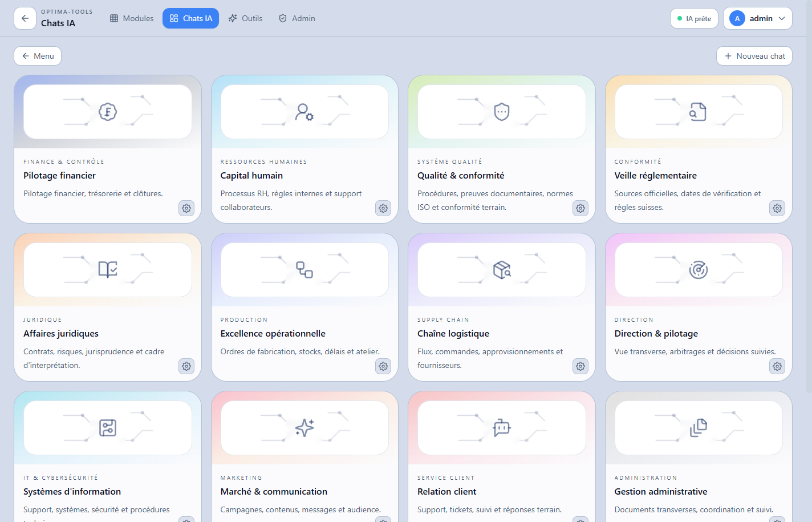Open the Affaires juridiques chat title
The image size is (812, 522).
(61, 334)
